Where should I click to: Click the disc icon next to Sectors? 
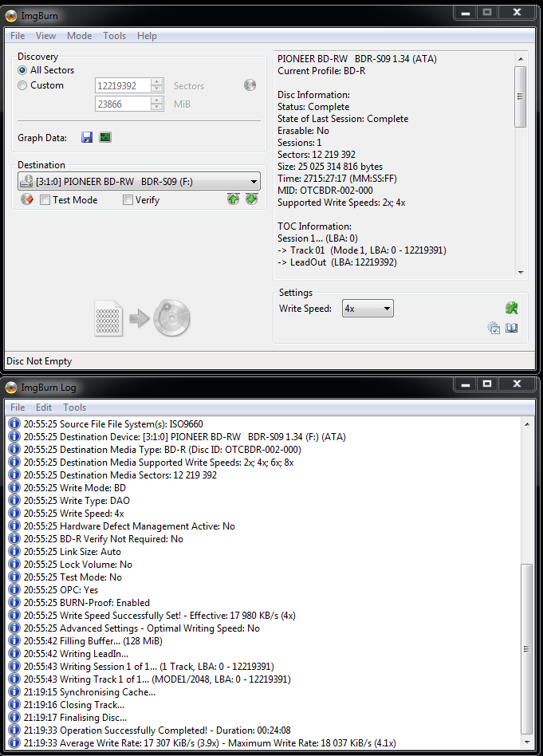(250, 85)
